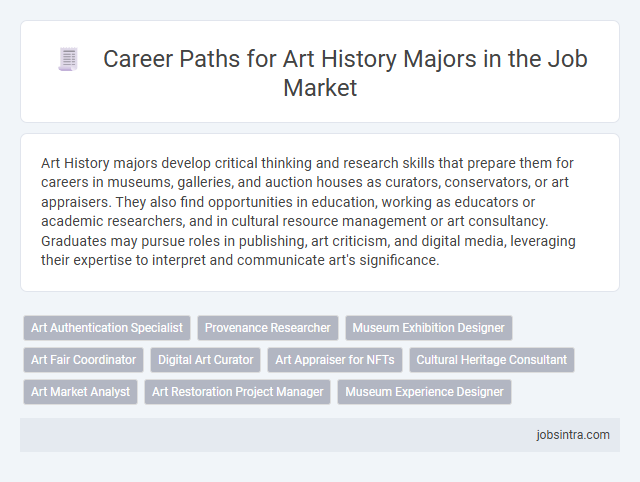
Task: Click the Art Restoration Project Manager tag
Action: [x=238, y=392]
